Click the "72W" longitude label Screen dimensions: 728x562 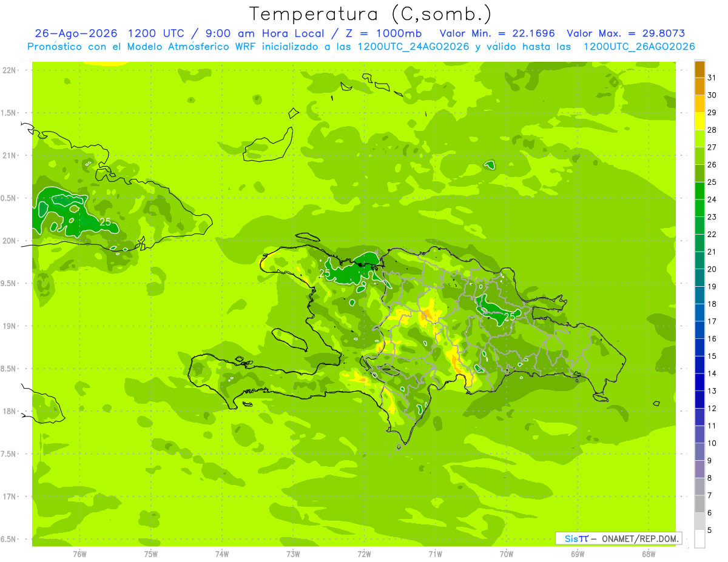pos(364,555)
